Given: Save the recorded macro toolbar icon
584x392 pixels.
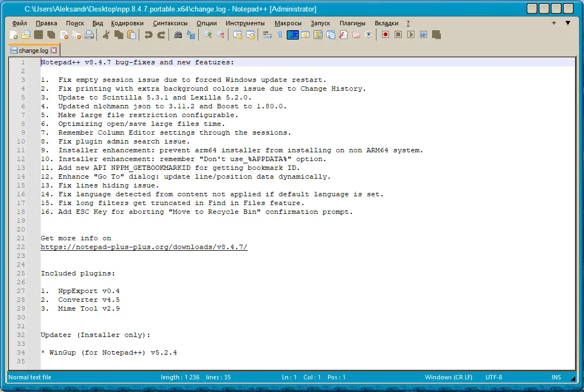Looking at the screenshot, I should 436,35.
